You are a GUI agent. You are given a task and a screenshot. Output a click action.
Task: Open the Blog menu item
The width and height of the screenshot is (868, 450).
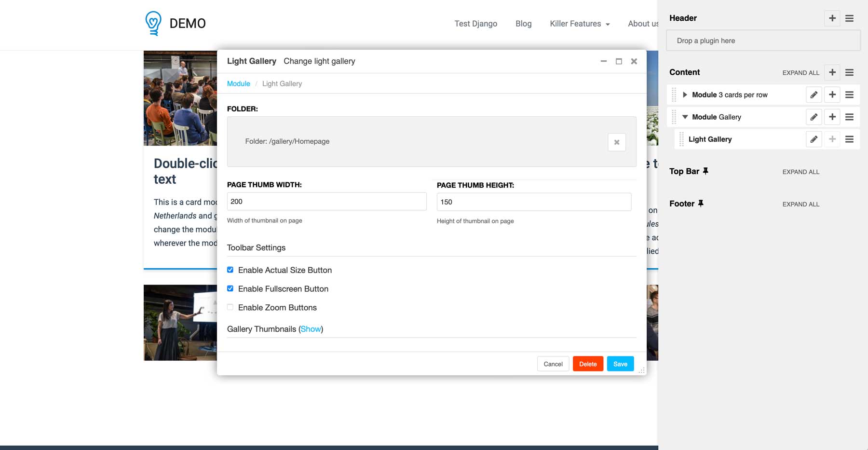coord(523,24)
